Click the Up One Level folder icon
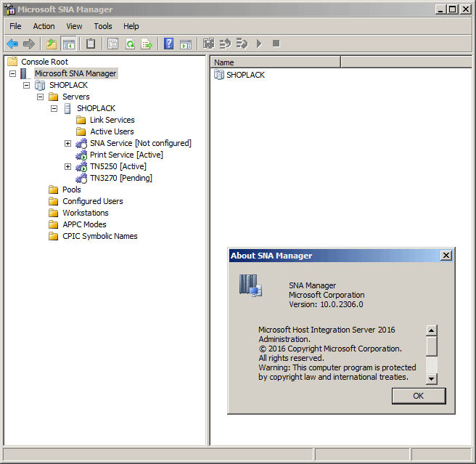The width and height of the screenshot is (476, 464). (x=52, y=44)
